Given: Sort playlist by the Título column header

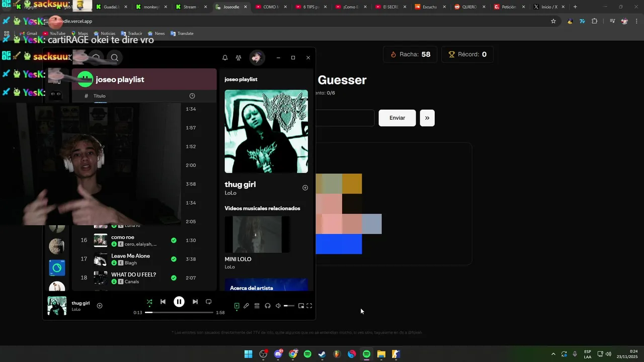Looking at the screenshot, I should 100,96.
